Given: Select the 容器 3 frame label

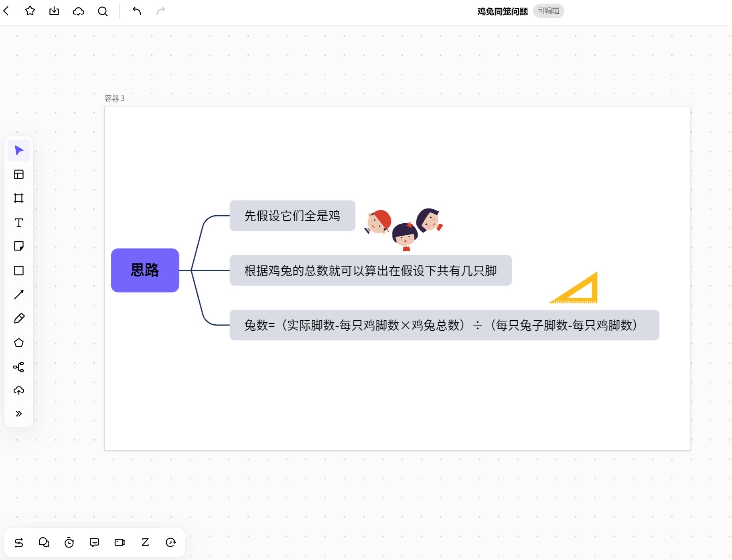Looking at the screenshot, I should tap(115, 98).
